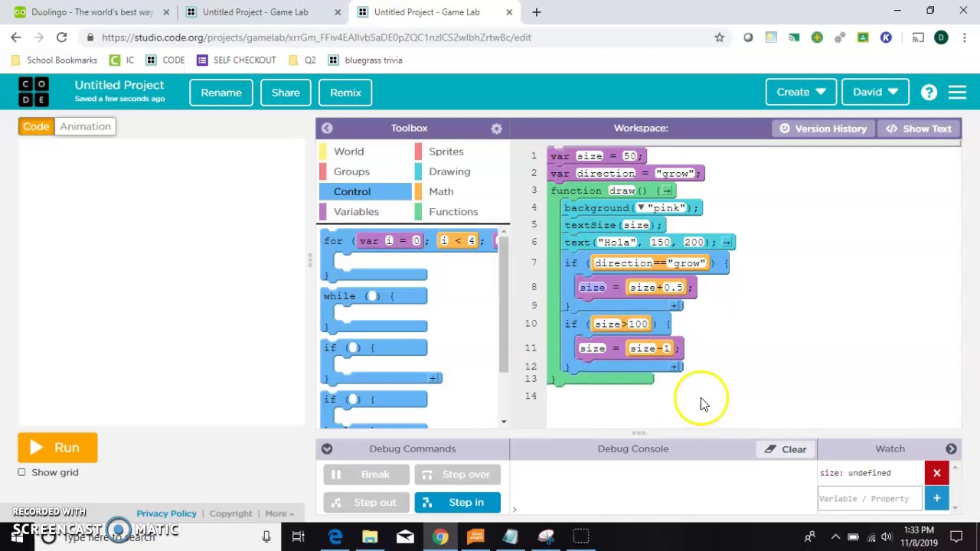
Task: Open the Privacy Policy link
Action: pyautogui.click(x=166, y=514)
